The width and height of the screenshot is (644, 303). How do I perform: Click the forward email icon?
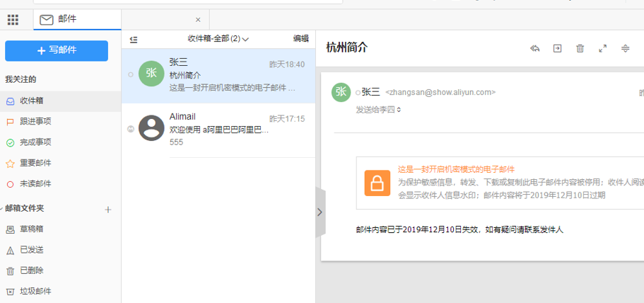tap(557, 48)
